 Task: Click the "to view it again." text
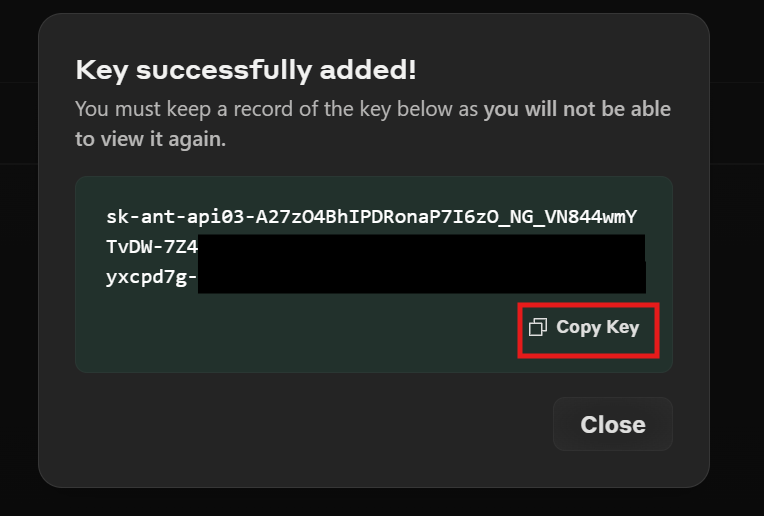click(151, 139)
